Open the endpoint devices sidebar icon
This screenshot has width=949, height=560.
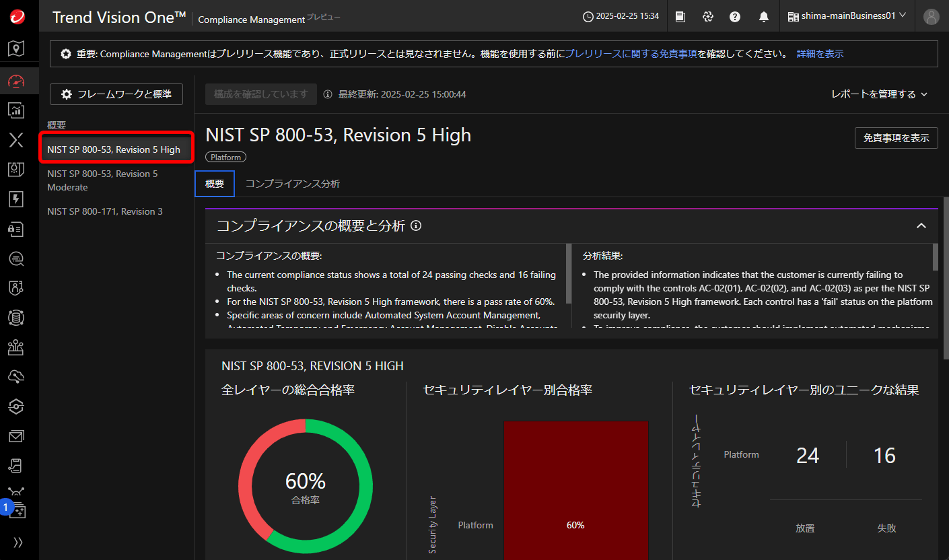pyautogui.click(x=16, y=347)
